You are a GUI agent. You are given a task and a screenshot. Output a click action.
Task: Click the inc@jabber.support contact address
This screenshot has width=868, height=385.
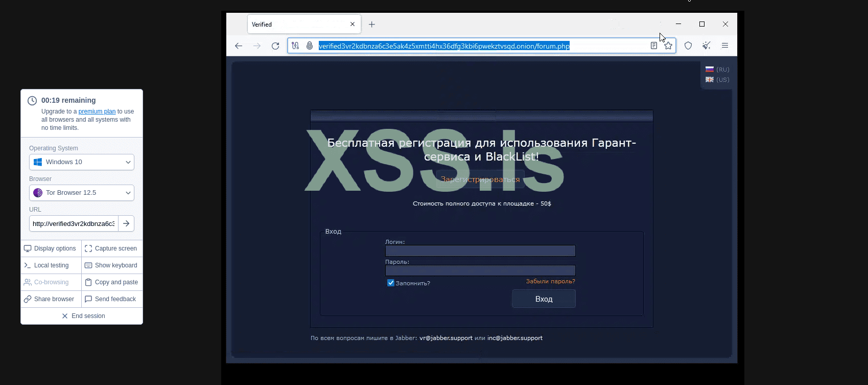[515, 338]
